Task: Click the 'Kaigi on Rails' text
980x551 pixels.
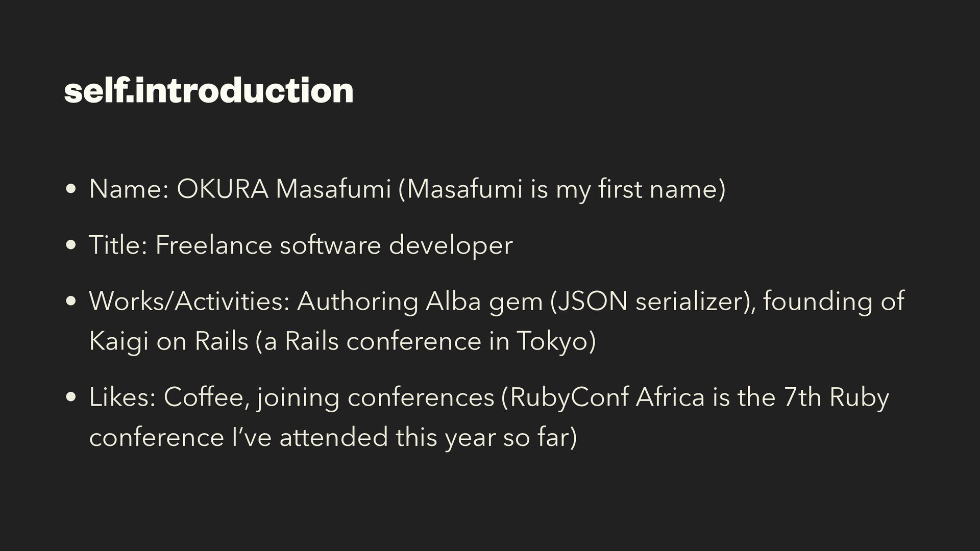Action: tap(168, 341)
